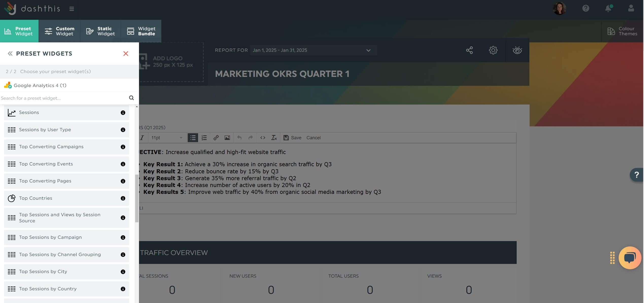Viewport: 644px width, 303px height.
Task: Select the Widget Bundle tab
Action: (x=141, y=31)
